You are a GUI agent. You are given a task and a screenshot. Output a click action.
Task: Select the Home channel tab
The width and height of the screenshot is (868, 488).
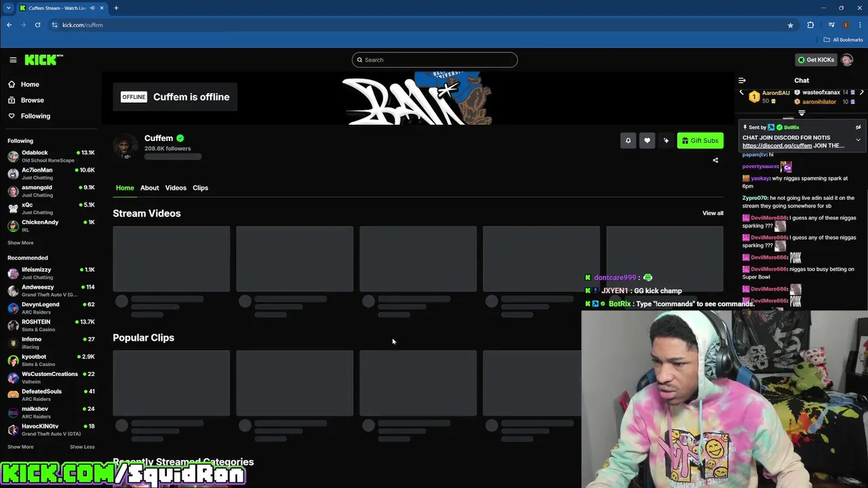125,188
